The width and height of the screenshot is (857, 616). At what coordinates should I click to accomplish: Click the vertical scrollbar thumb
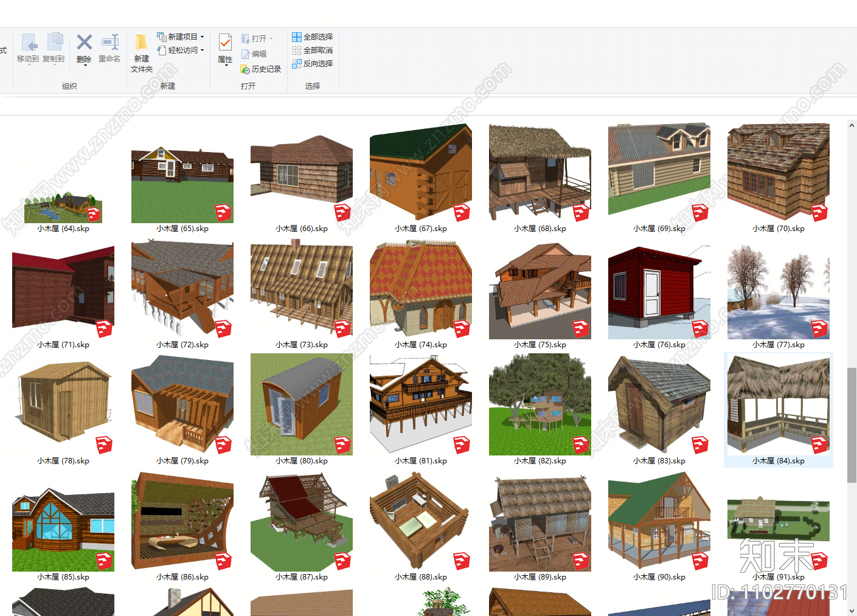[852, 425]
